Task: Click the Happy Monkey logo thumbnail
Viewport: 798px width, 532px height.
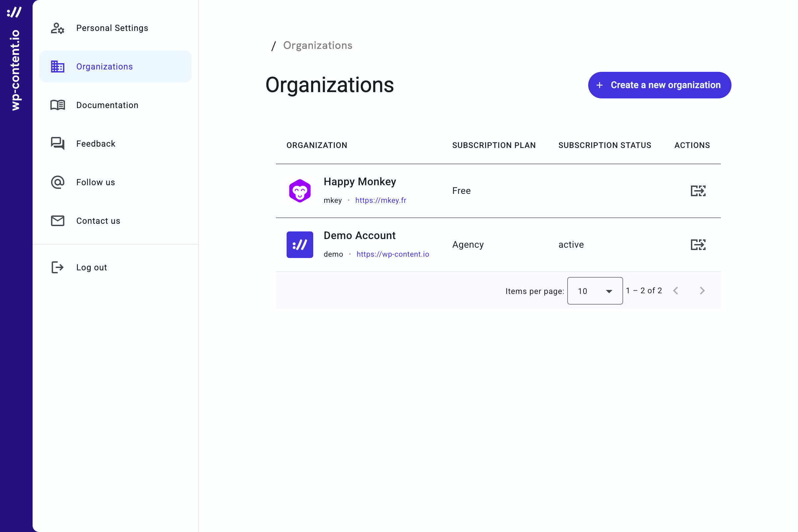Action: [x=300, y=191]
